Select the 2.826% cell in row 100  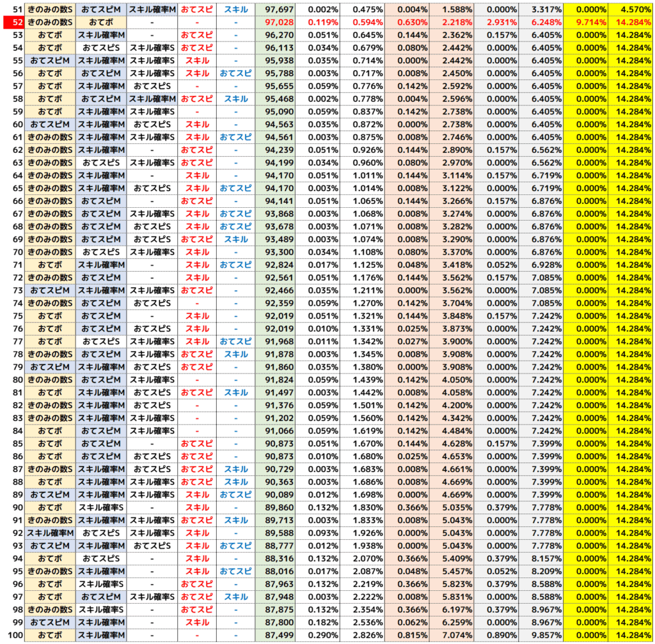click(x=362, y=635)
